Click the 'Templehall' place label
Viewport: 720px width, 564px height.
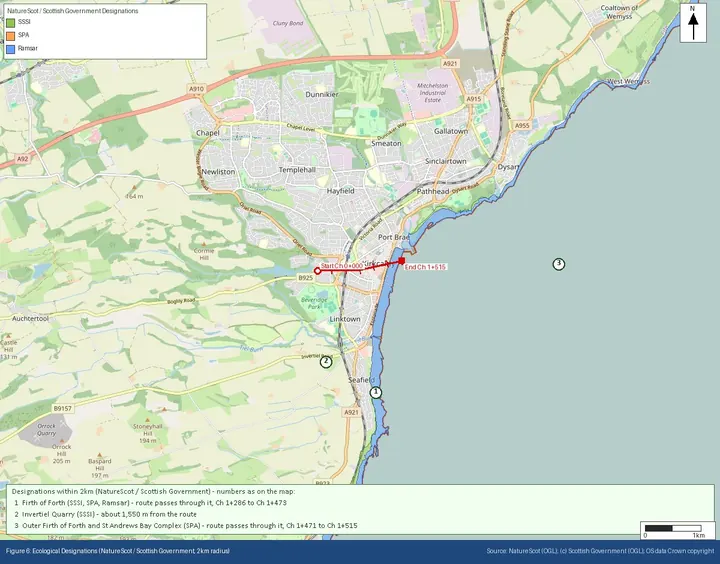[x=297, y=170]
